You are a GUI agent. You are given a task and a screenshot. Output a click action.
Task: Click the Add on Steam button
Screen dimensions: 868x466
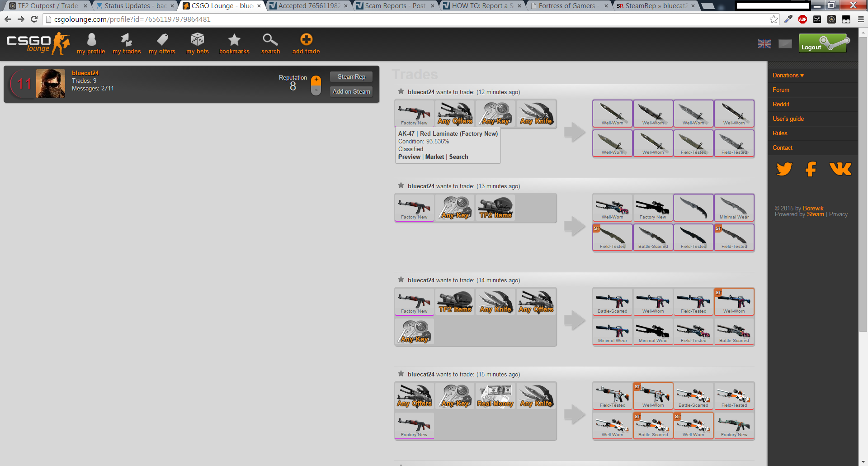coord(351,92)
